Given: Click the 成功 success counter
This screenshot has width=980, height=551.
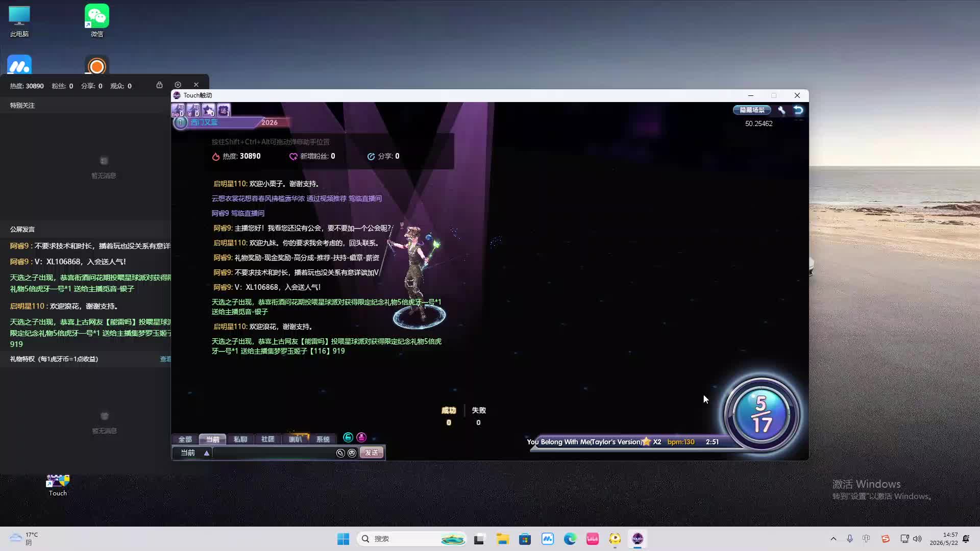Looking at the screenshot, I should [449, 416].
